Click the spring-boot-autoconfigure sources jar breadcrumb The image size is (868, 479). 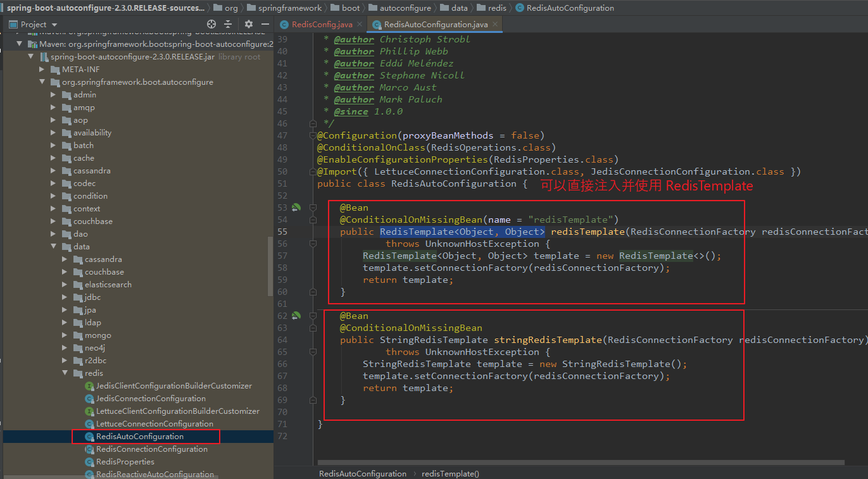tap(106, 8)
